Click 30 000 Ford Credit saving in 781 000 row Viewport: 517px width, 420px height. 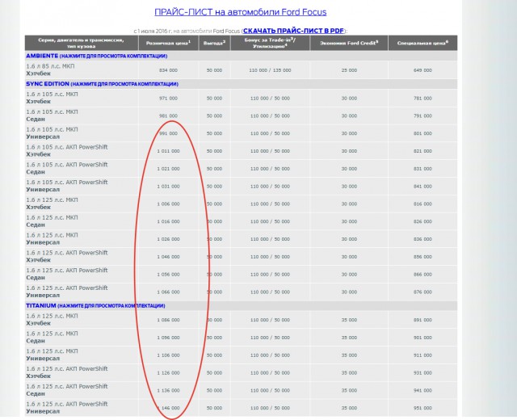pos(349,99)
